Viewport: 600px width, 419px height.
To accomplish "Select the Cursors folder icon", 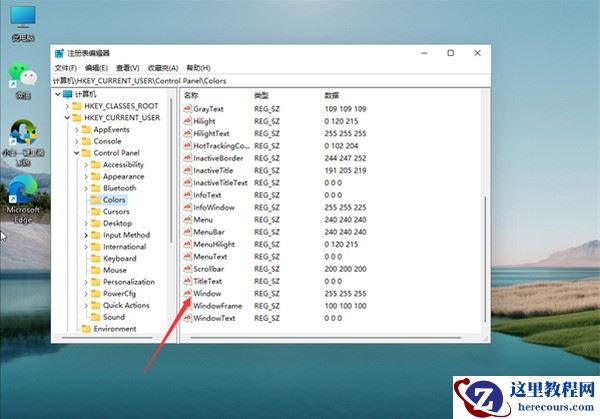I will (95, 211).
